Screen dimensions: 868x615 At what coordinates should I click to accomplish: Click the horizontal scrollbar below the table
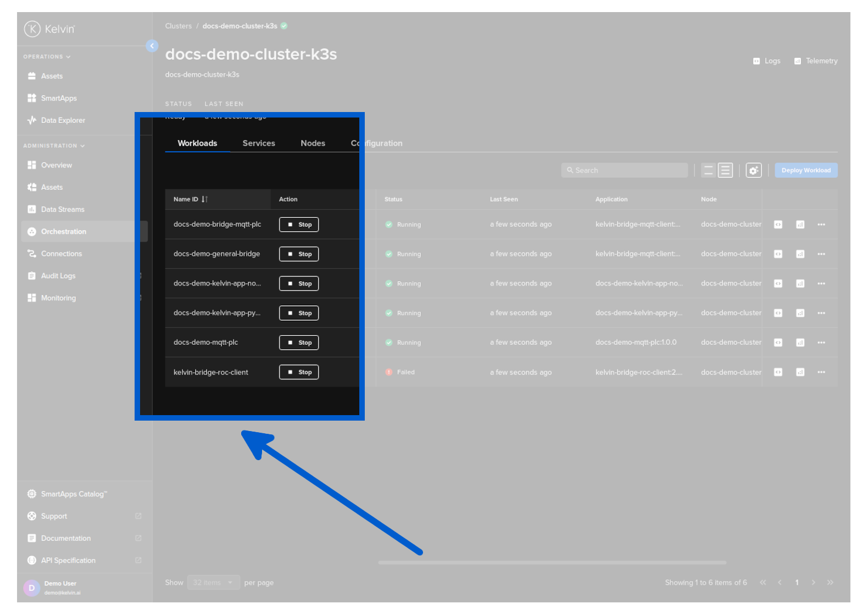pos(552,562)
